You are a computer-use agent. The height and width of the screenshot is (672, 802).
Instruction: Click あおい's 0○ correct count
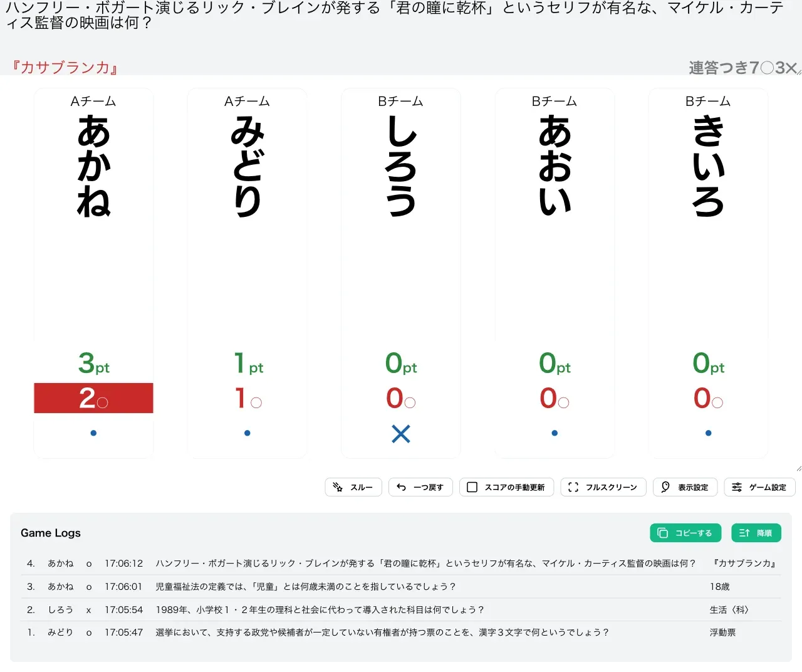pos(555,398)
